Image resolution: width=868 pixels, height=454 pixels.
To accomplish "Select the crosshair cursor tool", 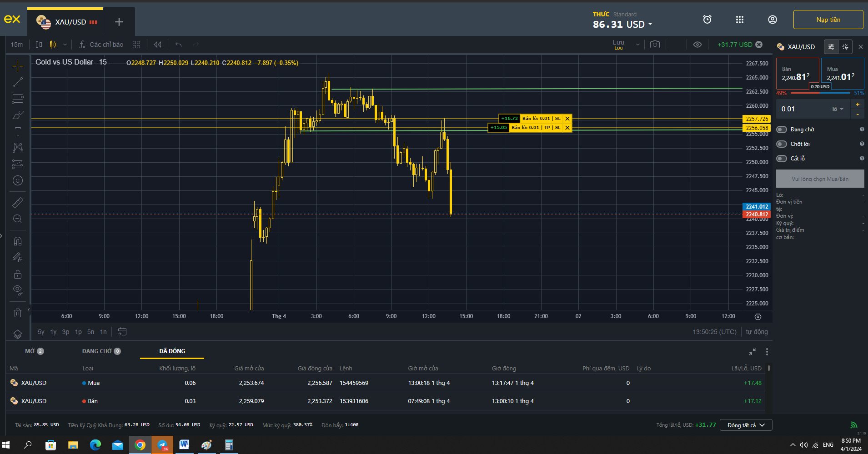I will (18, 66).
